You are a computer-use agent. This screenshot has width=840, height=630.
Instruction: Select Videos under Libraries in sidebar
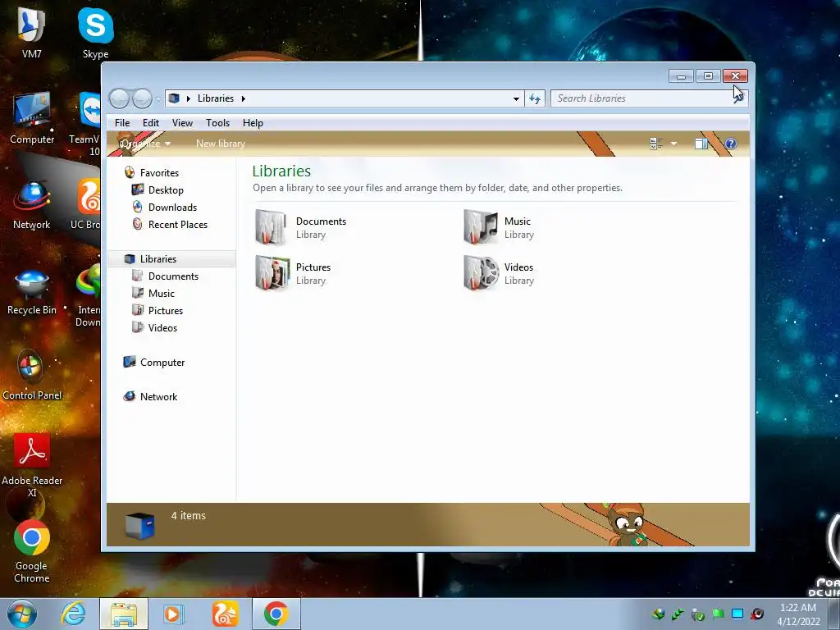click(162, 327)
